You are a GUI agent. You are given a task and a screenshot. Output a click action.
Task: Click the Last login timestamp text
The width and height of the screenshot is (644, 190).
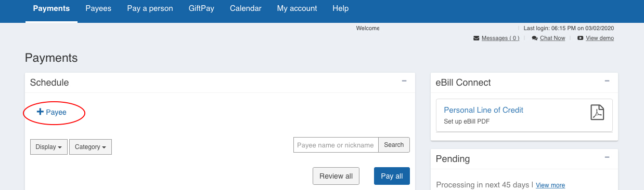(569, 28)
